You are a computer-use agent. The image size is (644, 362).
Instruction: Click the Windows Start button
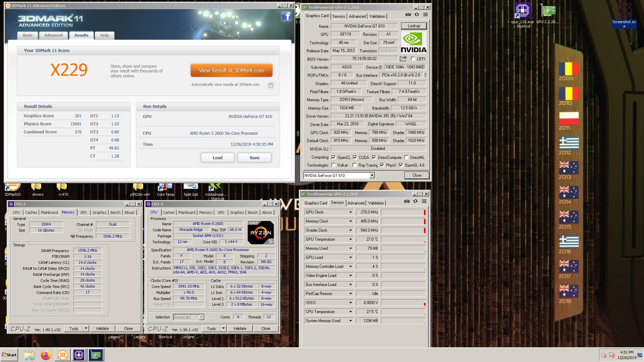pyautogui.click(x=9, y=355)
